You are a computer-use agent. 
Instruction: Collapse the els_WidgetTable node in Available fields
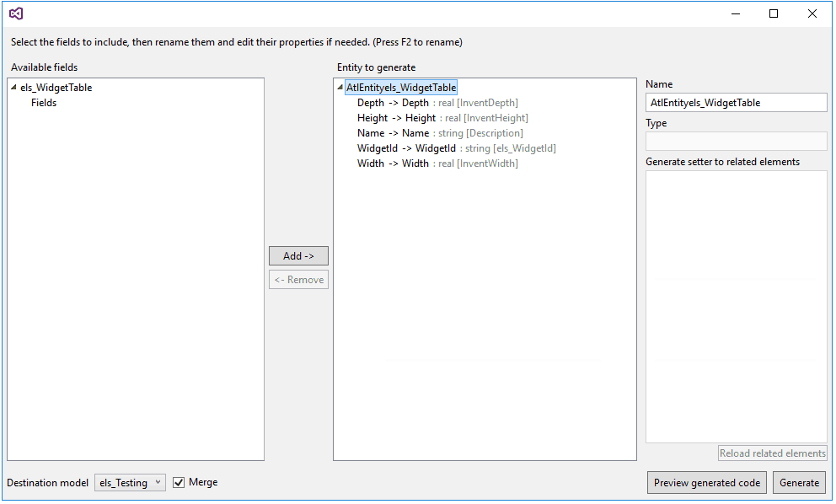click(13, 88)
